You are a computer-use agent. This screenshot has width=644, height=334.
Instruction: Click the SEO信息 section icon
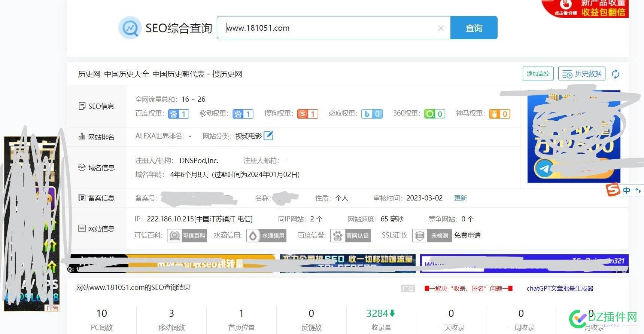[x=82, y=106]
